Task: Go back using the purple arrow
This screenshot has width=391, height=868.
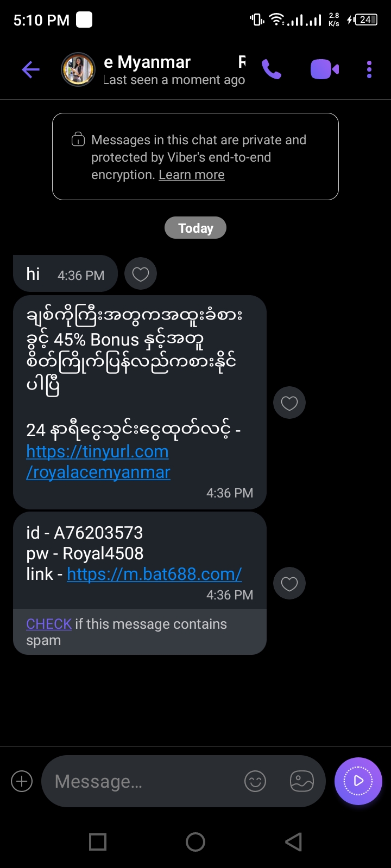Action: click(31, 69)
